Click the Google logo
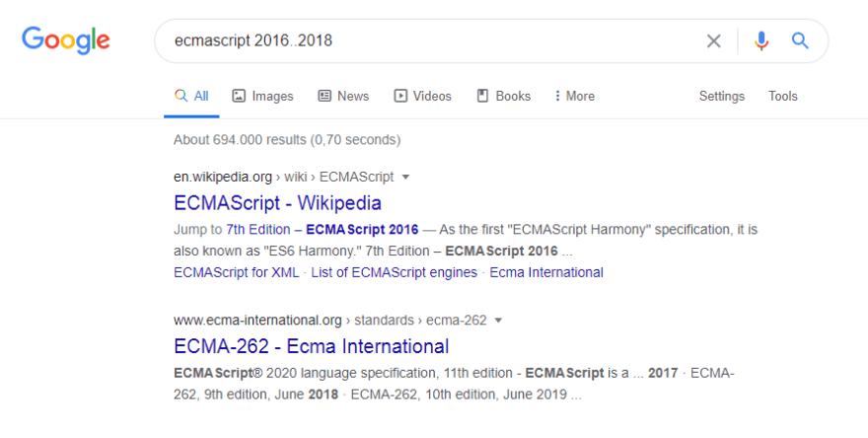This screenshot has width=868, height=438. [x=66, y=39]
